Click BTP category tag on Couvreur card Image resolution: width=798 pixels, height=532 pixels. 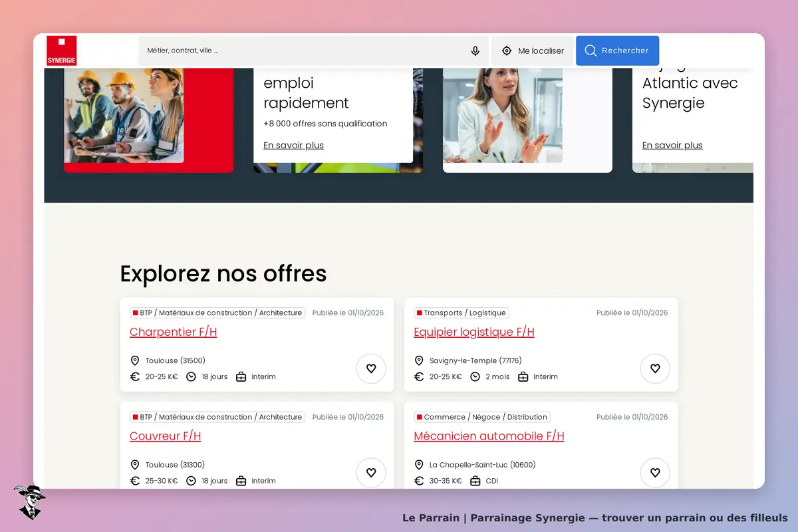(x=217, y=417)
